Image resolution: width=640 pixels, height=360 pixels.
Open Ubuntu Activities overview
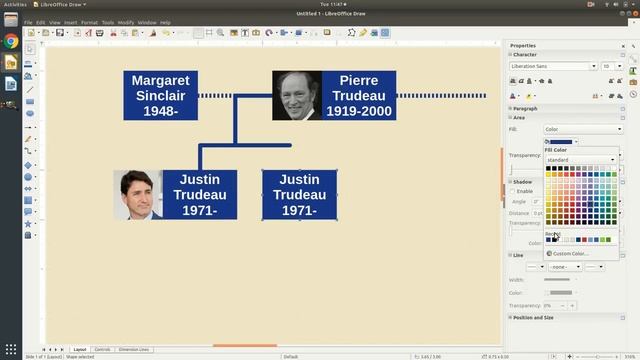coord(15,4)
